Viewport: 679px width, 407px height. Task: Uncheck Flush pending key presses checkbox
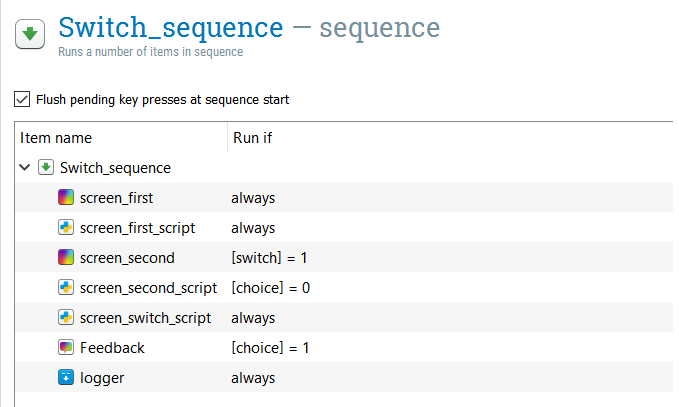click(22, 99)
